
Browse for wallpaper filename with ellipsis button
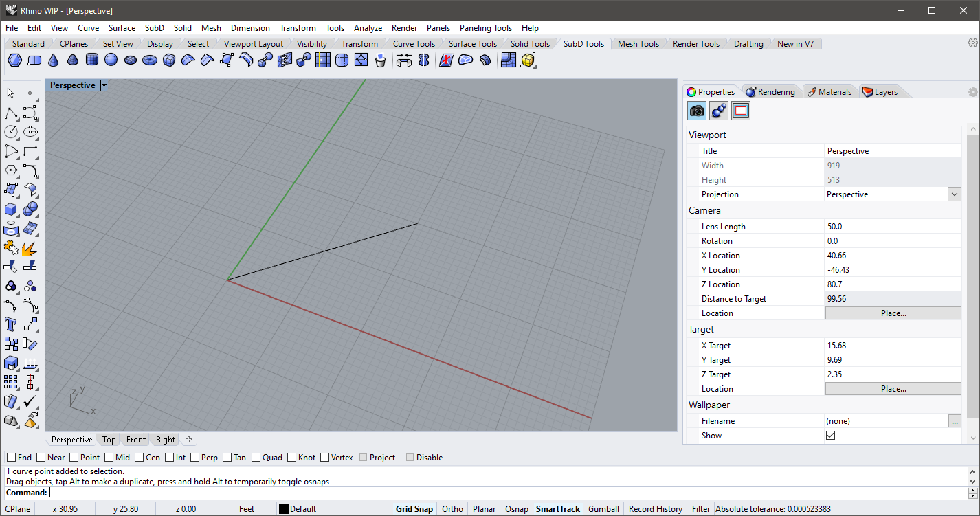click(x=954, y=421)
